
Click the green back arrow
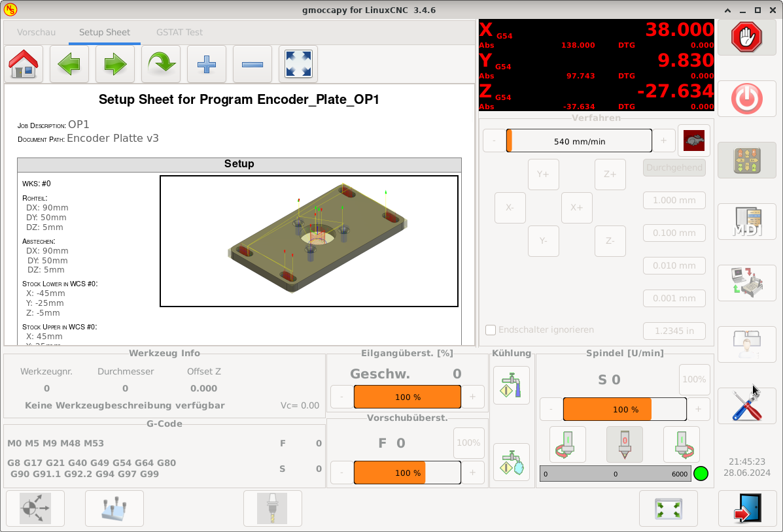[x=69, y=65]
